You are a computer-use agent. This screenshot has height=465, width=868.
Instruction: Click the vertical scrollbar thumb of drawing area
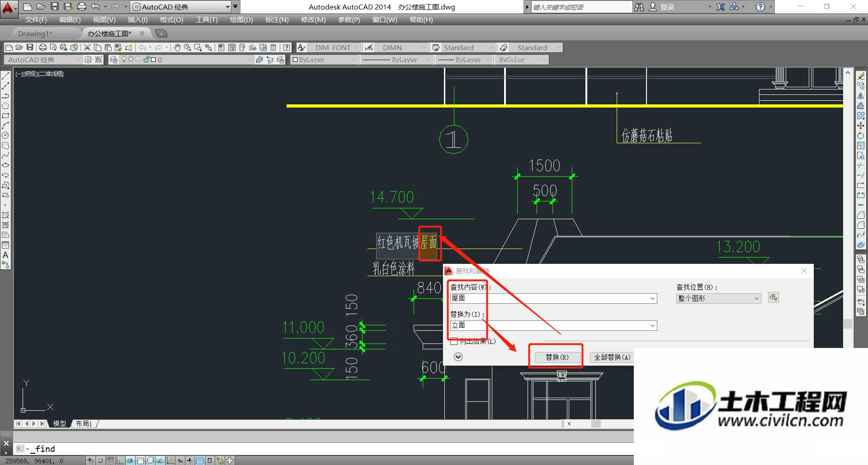[x=848, y=324]
